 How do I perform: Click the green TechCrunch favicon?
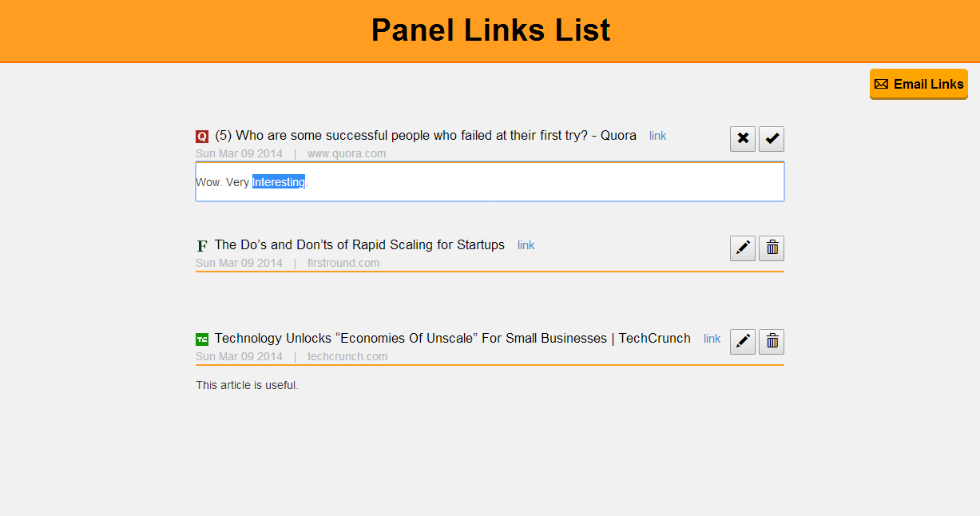[202, 339]
